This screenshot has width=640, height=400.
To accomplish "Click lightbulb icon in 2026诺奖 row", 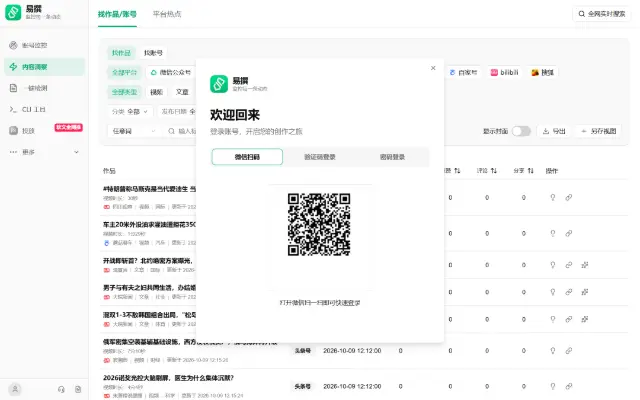I will tap(553, 386).
